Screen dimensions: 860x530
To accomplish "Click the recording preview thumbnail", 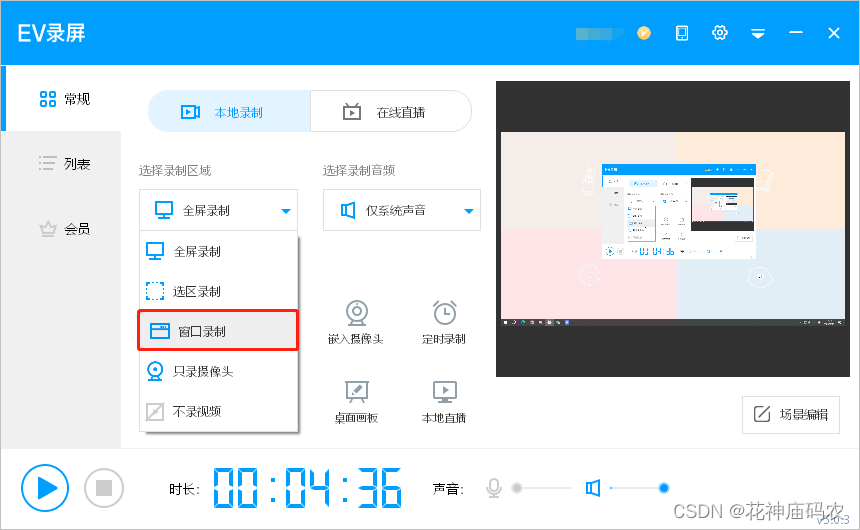I will [673, 229].
